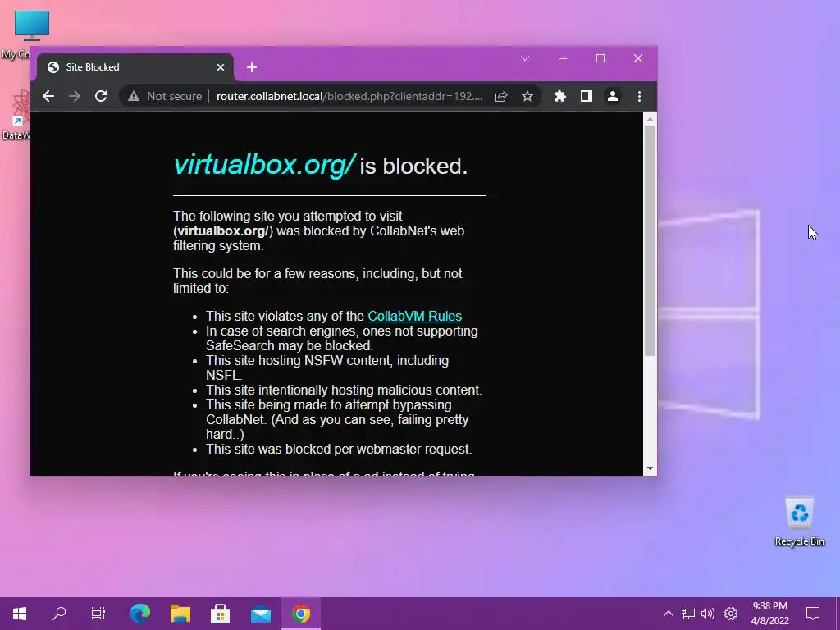
Task: Open the CollabVM Rules link
Action: [414, 316]
